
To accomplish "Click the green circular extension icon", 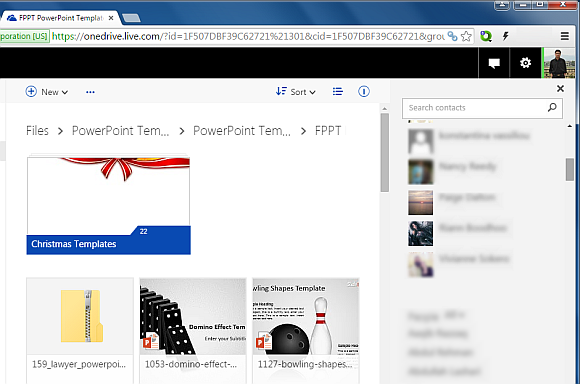I will pyautogui.click(x=486, y=36).
